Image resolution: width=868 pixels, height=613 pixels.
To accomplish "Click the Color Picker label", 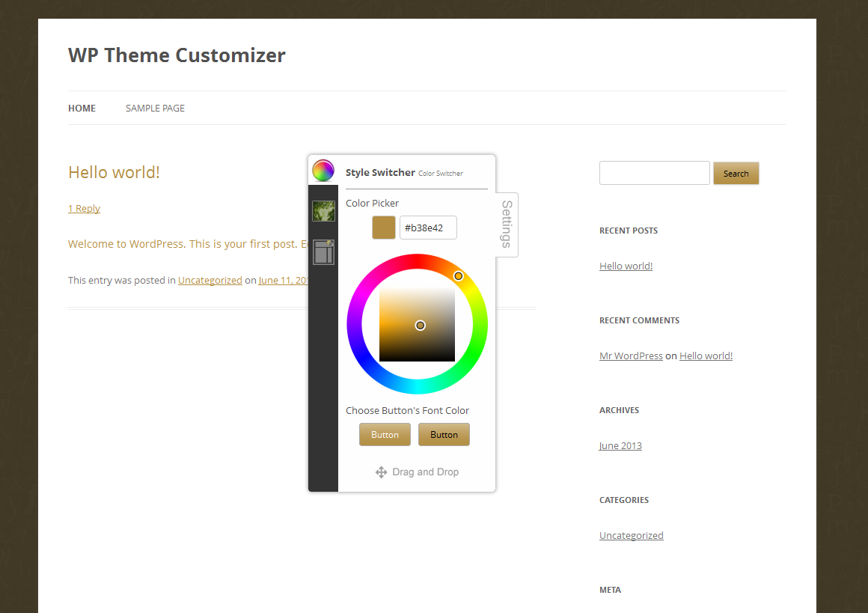I will coord(372,204).
